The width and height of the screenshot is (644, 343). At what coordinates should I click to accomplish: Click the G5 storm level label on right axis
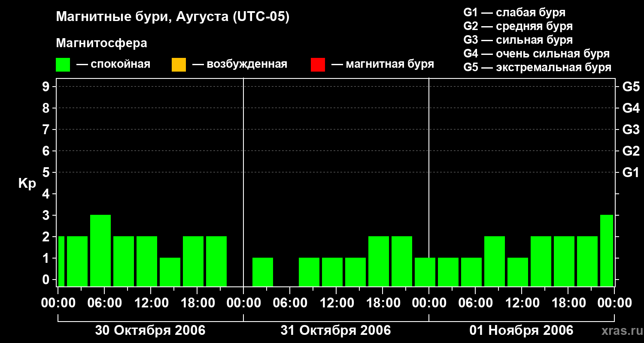tap(631, 87)
